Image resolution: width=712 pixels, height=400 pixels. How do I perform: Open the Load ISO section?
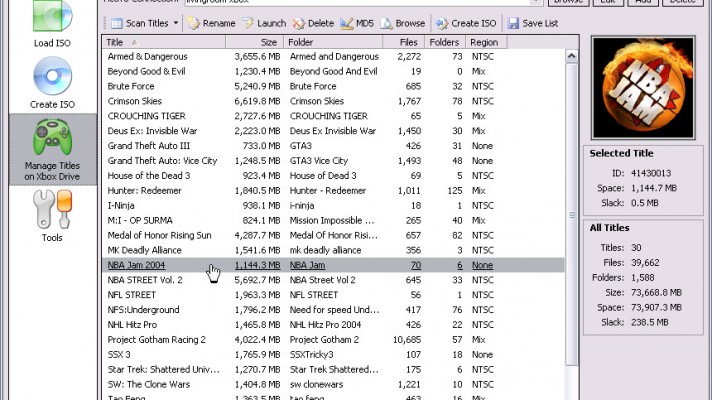pos(52,25)
